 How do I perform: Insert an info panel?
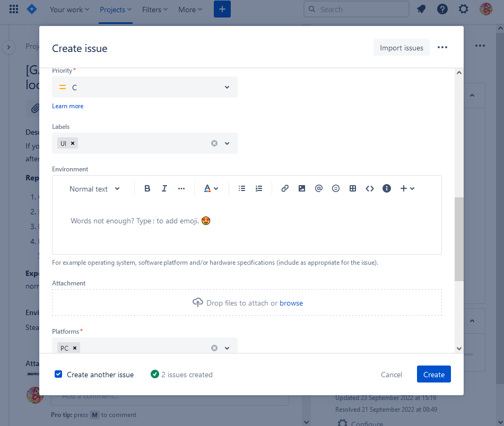[387, 188]
